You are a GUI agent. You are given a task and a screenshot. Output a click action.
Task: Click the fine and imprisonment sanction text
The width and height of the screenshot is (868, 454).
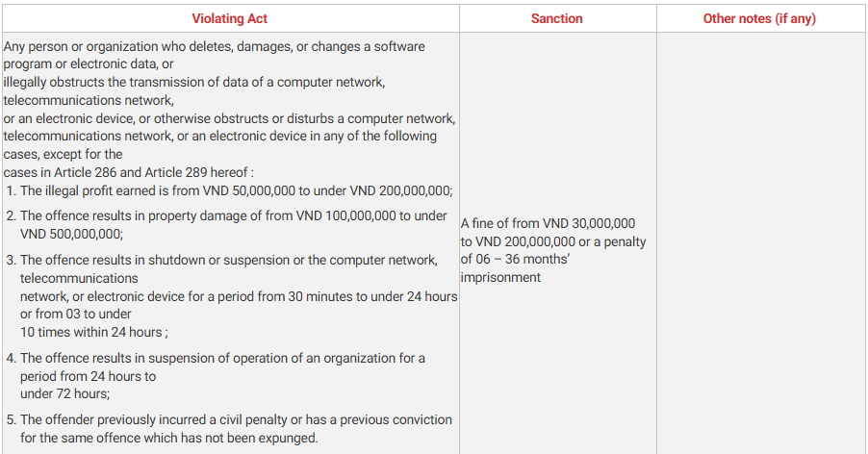pyautogui.click(x=553, y=250)
